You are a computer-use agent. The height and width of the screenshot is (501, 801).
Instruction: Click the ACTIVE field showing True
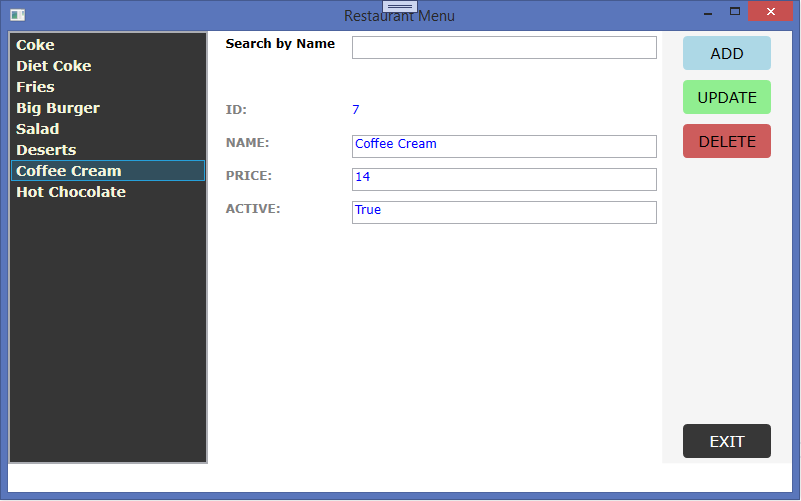coord(504,212)
